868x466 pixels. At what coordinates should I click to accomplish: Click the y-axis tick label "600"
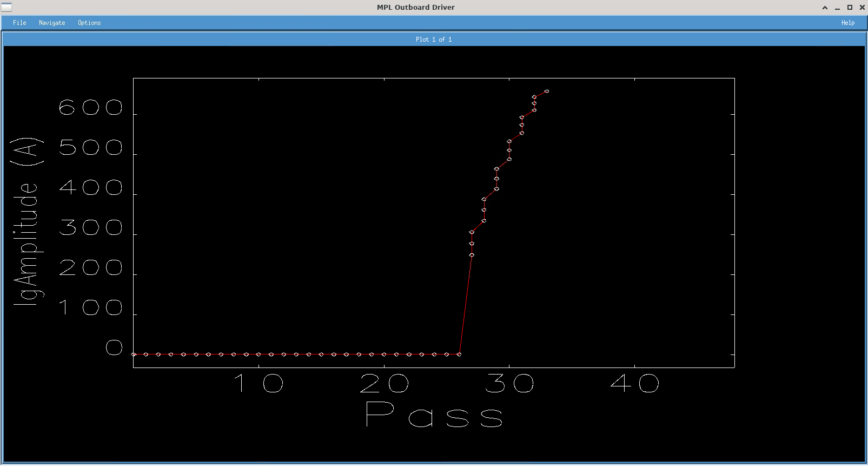click(91, 108)
